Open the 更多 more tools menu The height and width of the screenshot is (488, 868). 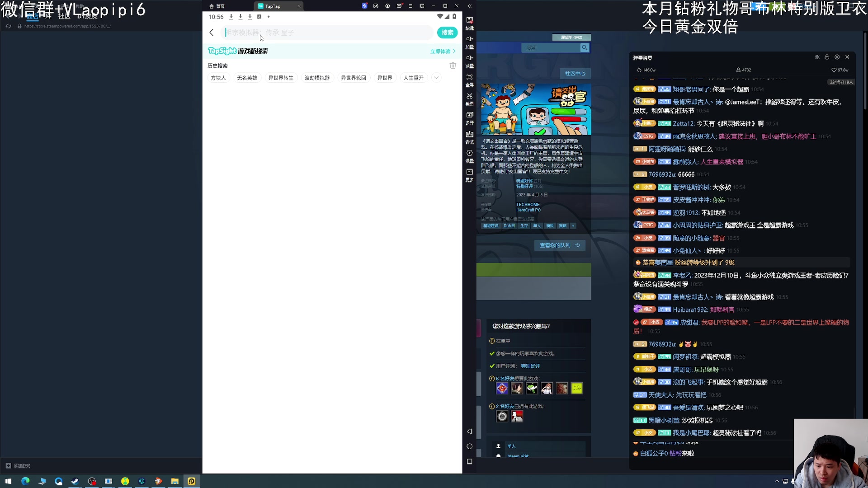point(470,175)
